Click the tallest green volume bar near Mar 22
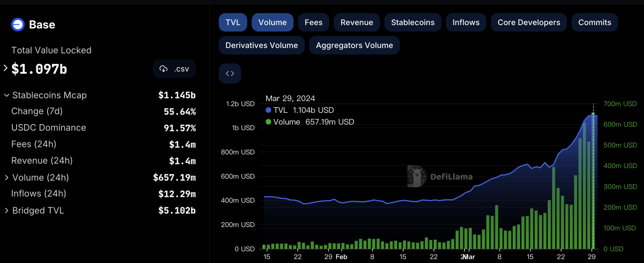This screenshot has height=263, width=644. (x=553, y=208)
